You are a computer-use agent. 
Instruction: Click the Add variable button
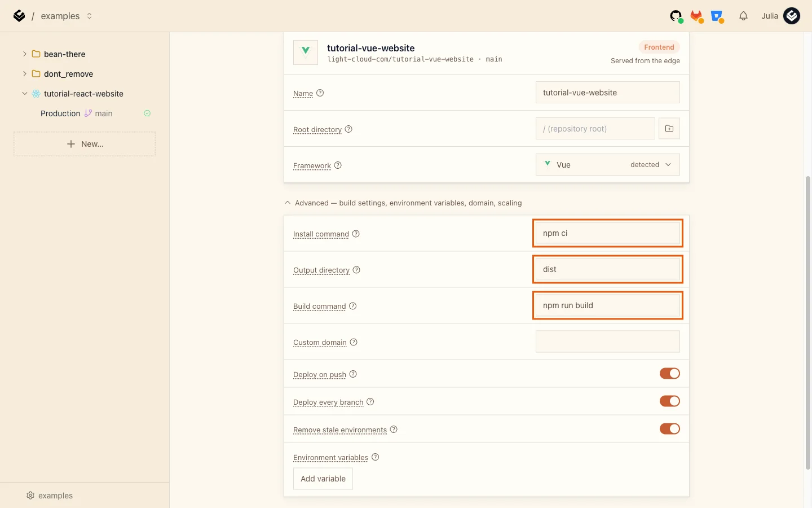pos(323,479)
